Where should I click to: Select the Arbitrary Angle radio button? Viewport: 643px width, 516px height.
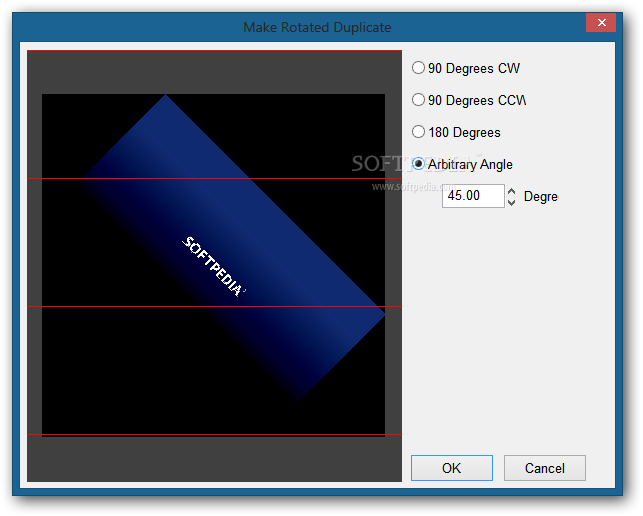pos(418,164)
